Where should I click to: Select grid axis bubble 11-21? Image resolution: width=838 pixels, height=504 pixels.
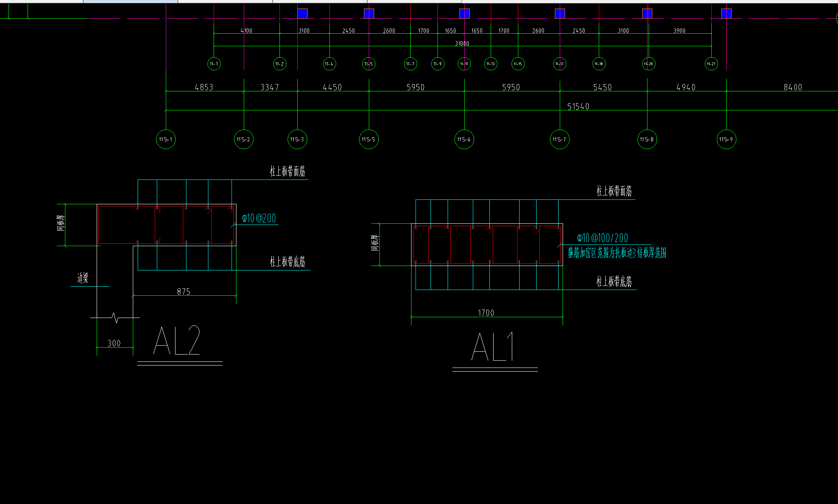point(711,64)
